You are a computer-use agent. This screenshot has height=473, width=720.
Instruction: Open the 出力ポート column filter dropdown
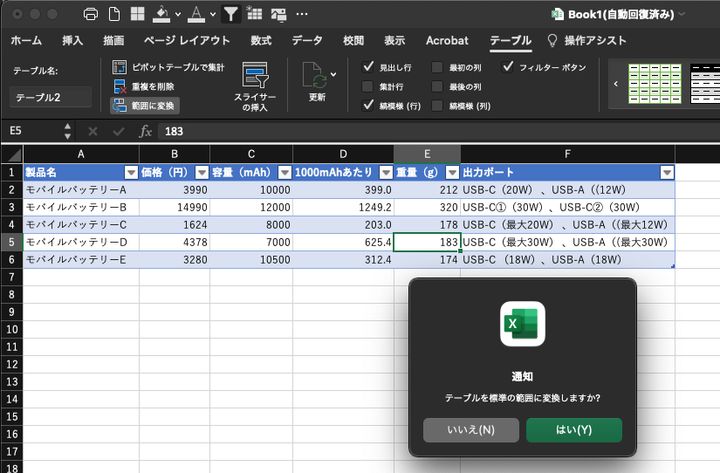[x=667, y=172]
